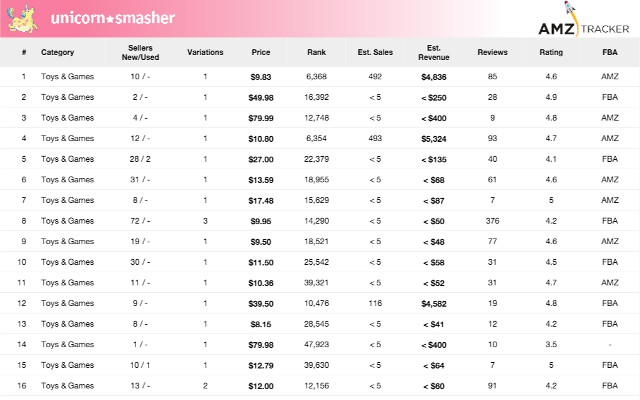Sort by the Category column header
Viewport: 640px width, 400px height.
coord(57,52)
